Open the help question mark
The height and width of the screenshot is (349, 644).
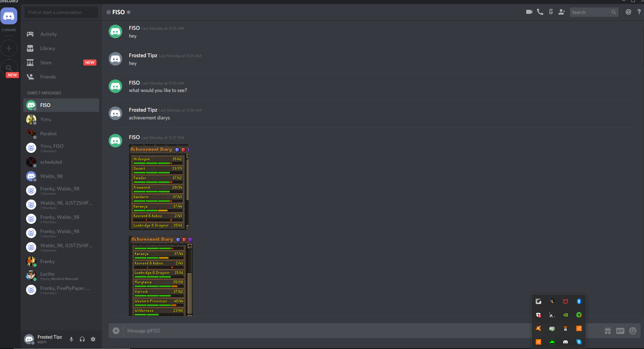(x=639, y=12)
